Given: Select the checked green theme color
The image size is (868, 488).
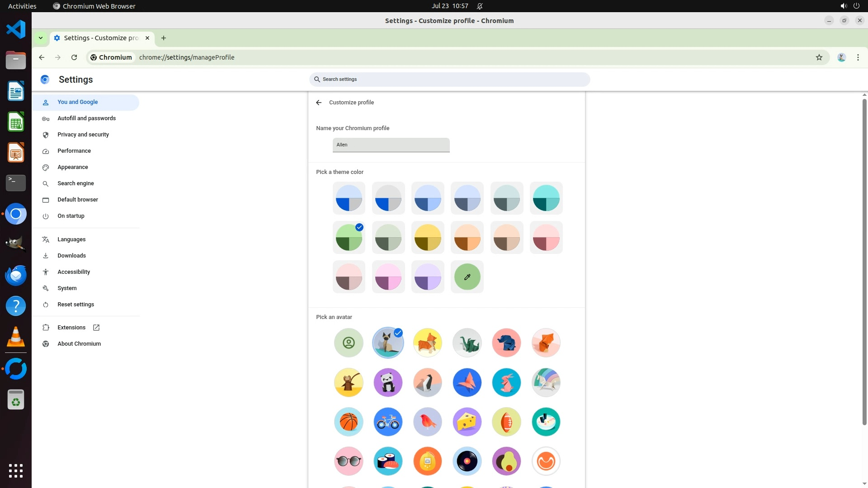Looking at the screenshot, I should tap(349, 238).
